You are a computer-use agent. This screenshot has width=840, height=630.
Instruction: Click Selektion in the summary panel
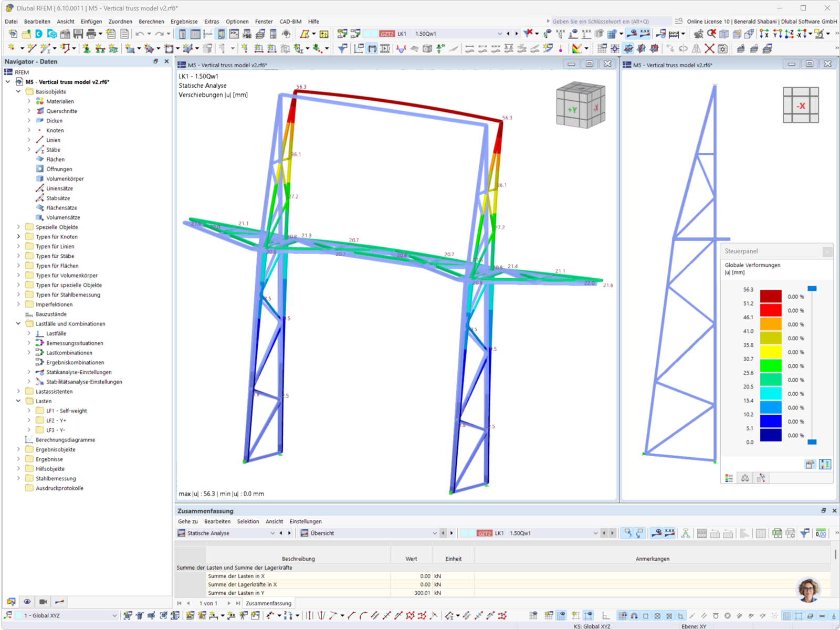(x=248, y=521)
